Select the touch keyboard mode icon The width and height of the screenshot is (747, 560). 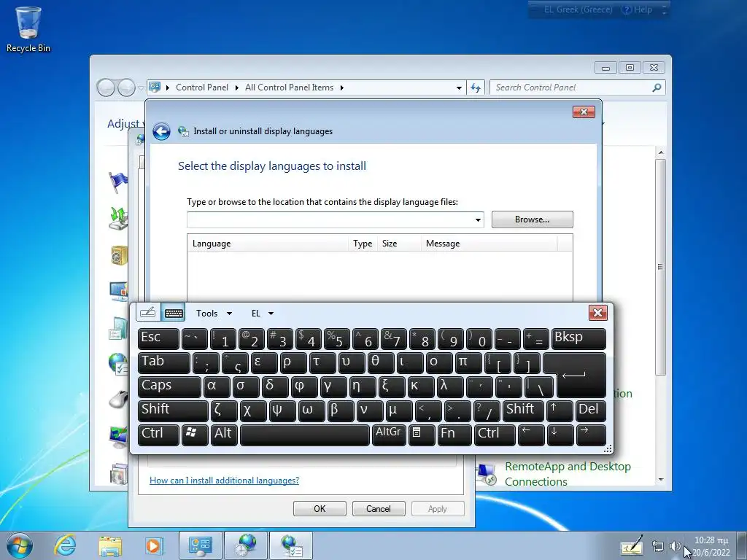(174, 313)
